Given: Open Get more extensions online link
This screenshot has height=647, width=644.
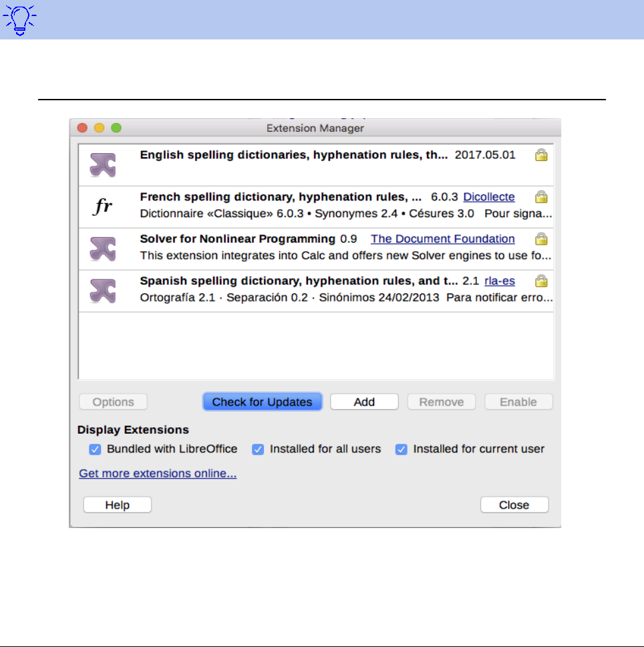Looking at the screenshot, I should click(x=158, y=473).
